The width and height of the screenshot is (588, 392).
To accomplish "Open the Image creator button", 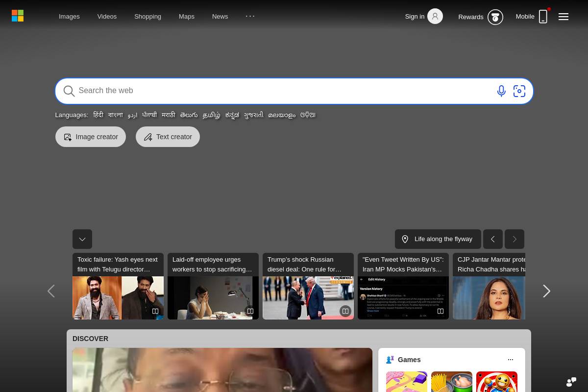I will (x=91, y=137).
